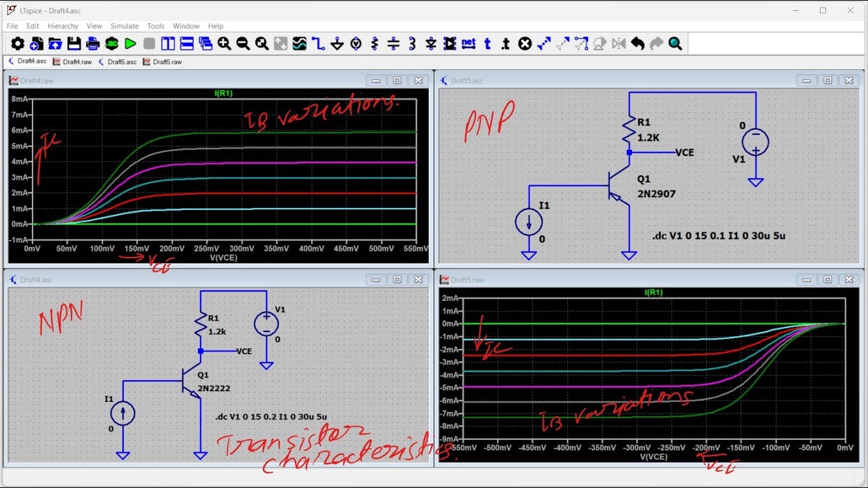
Task: Click the Undo arrow icon
Action: [x=637, y=43]
